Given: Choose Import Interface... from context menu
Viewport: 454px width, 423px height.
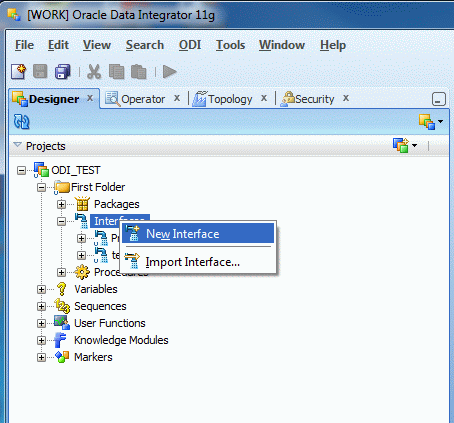Looking at the screenshot, I should [x=198, y=262].
